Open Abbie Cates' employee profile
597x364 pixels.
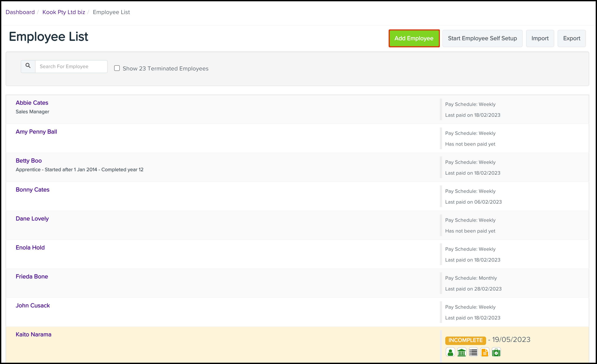point(32,102)
